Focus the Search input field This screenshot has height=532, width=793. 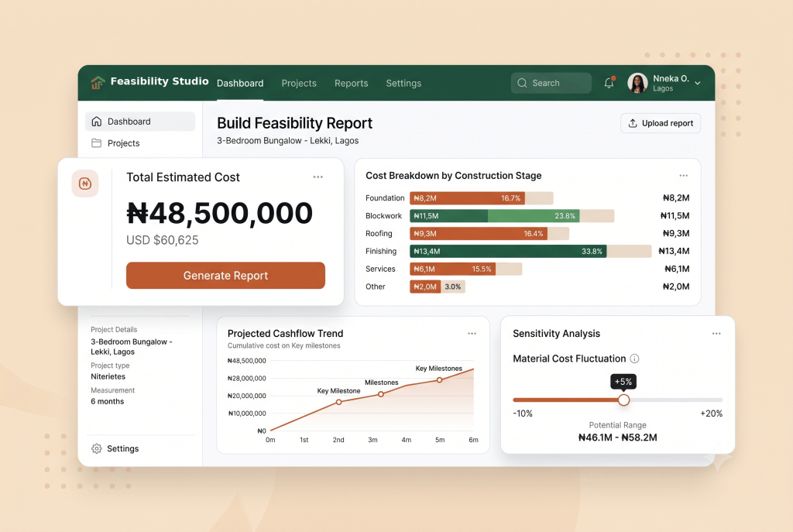click(551, 83)
